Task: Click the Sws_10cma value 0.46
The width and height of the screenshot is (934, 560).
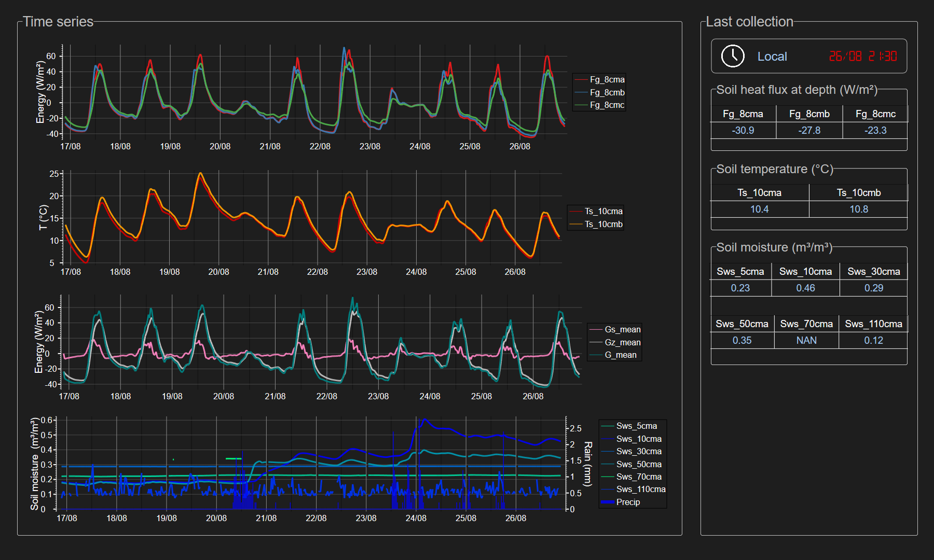Action: (805, 288)
